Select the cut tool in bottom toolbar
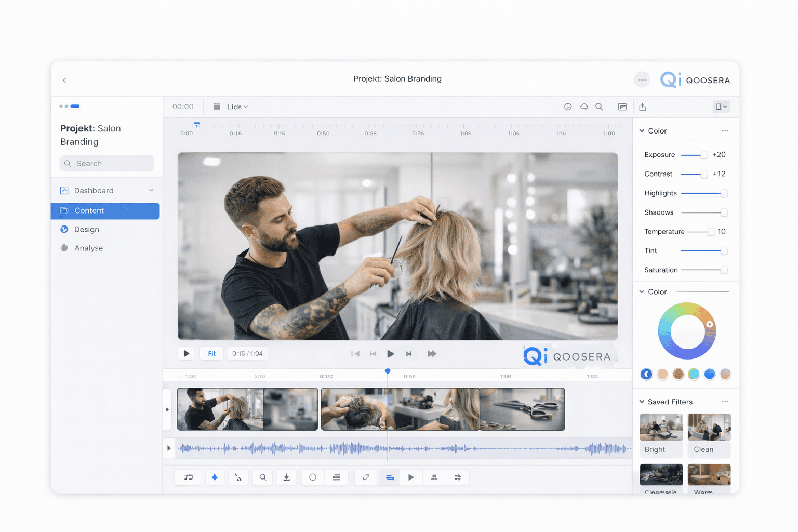 pos(238,477)
